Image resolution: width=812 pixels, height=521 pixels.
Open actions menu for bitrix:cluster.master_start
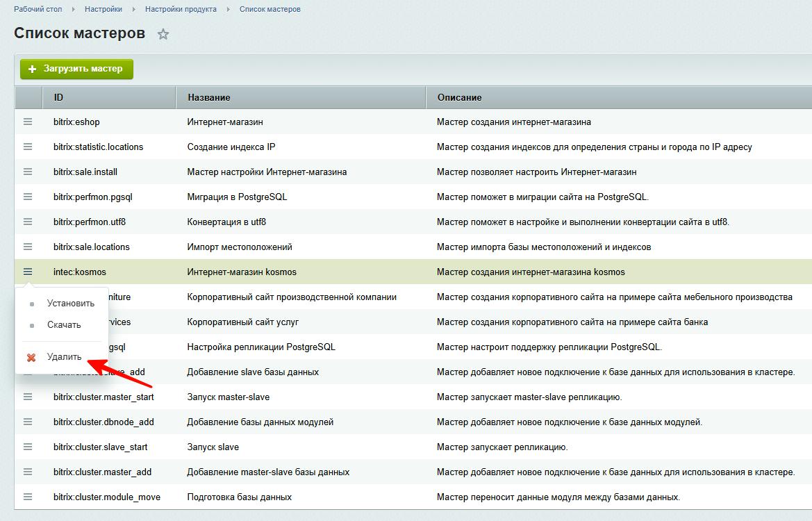28,397
